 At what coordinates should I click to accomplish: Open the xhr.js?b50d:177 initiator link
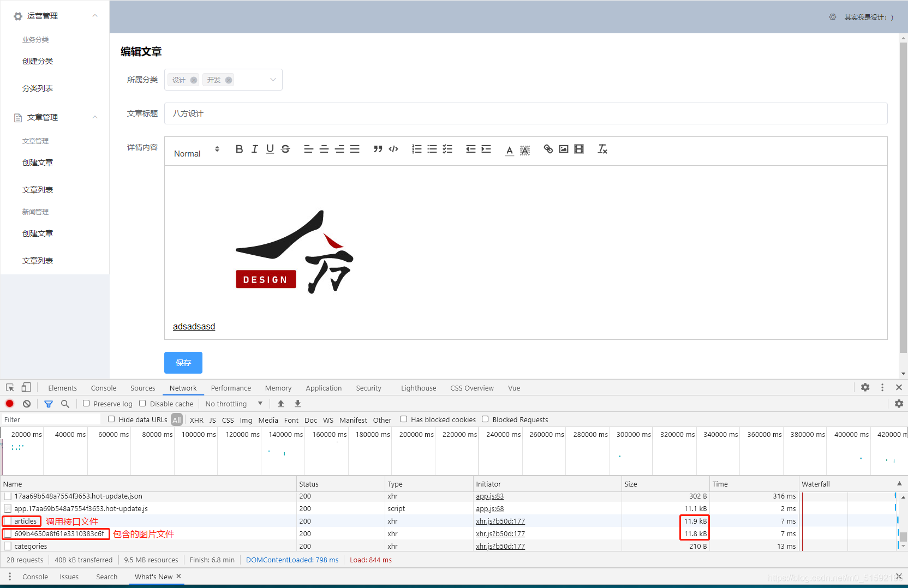500,521
